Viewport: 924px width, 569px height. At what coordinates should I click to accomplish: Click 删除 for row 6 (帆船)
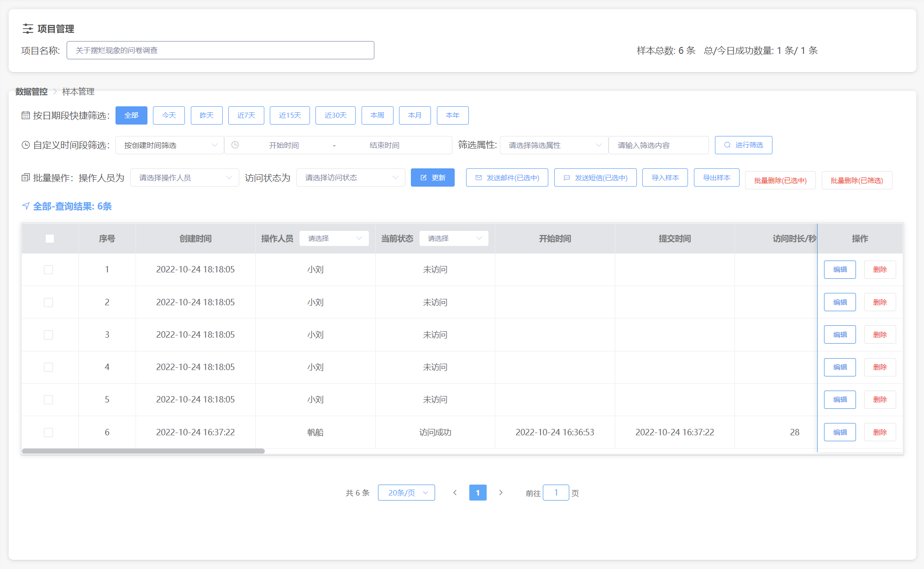click(880, 433)
